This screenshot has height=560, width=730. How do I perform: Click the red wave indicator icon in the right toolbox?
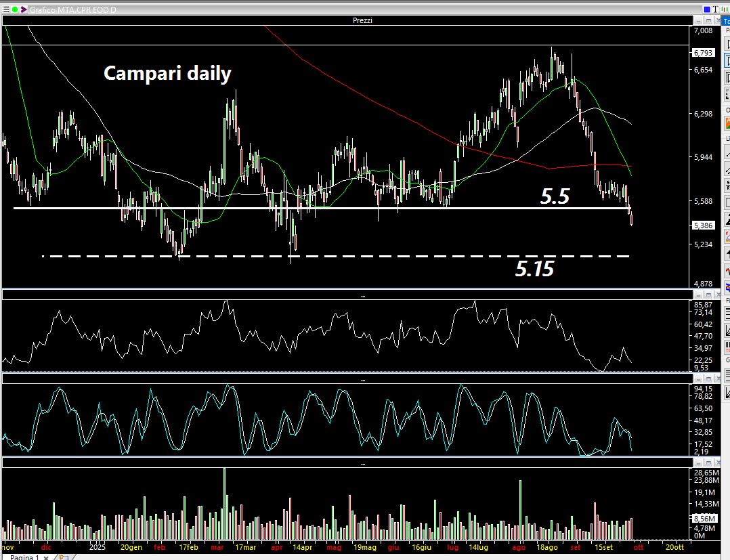pyautogui.click(x=727, y=270)
